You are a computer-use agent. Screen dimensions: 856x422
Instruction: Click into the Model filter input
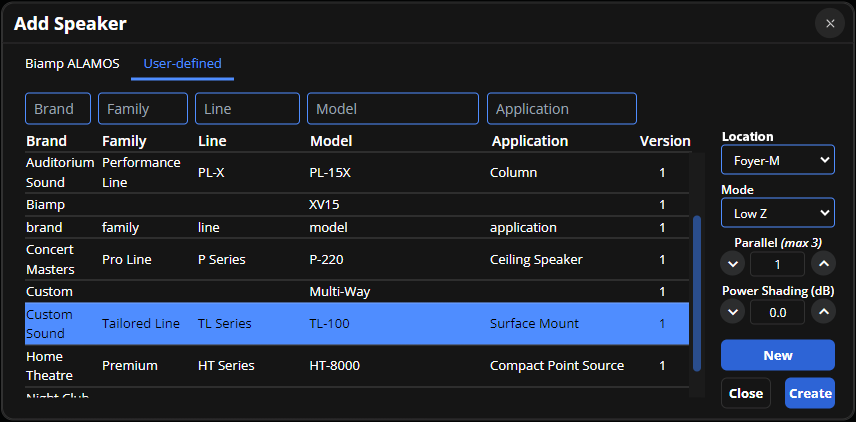pyautogui.click(x=392, y=108)
